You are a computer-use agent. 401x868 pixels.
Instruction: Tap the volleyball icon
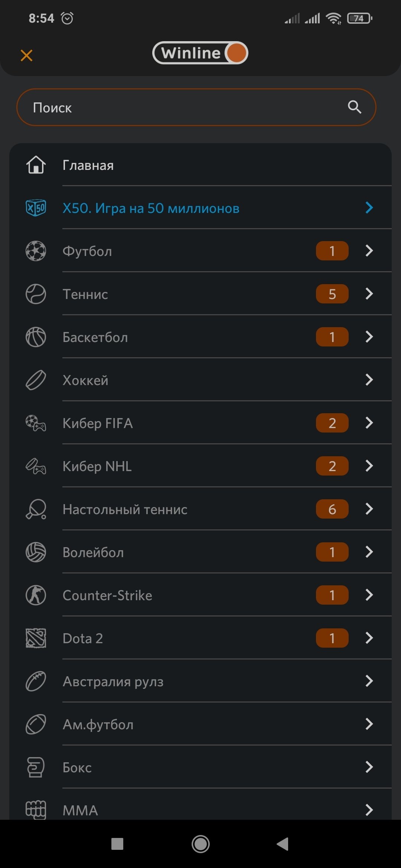click(x=36, y=552)
